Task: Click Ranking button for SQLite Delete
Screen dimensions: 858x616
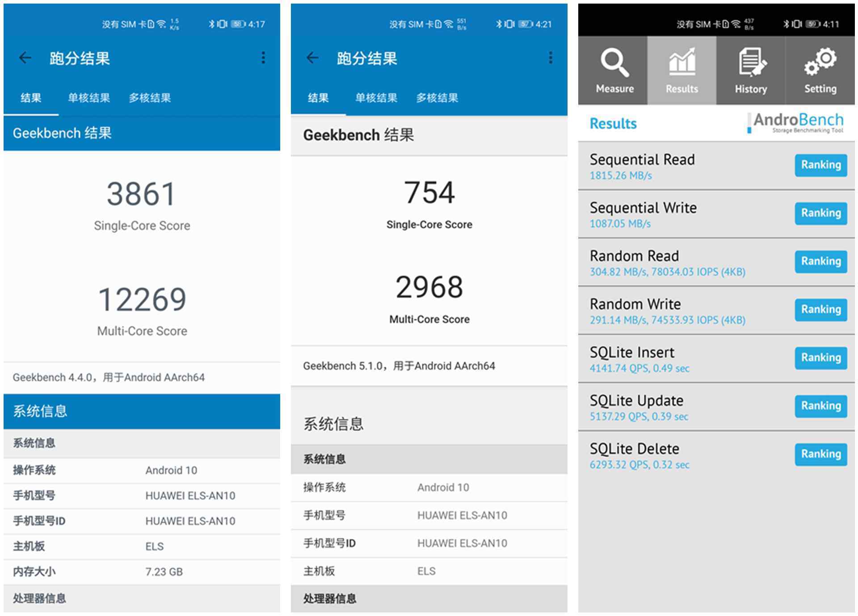Action: click(821, 454)
